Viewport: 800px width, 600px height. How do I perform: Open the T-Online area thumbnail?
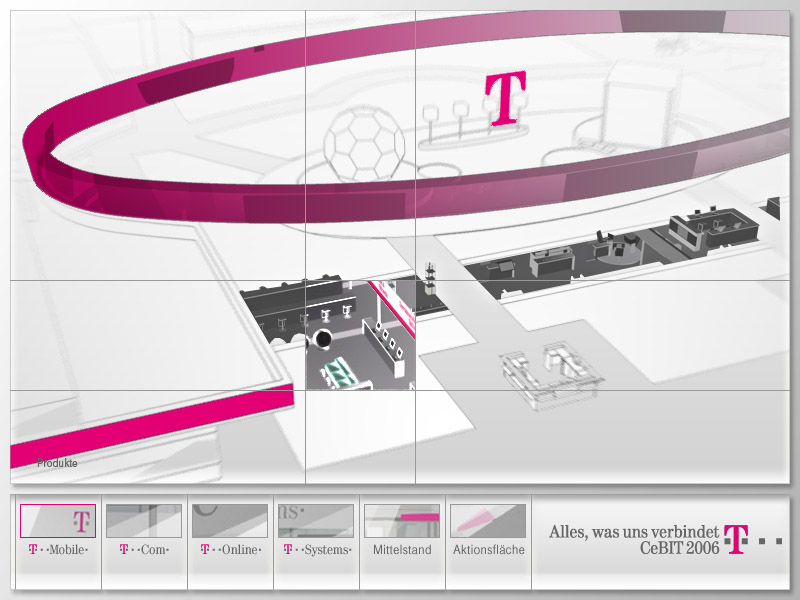[230, 521]
